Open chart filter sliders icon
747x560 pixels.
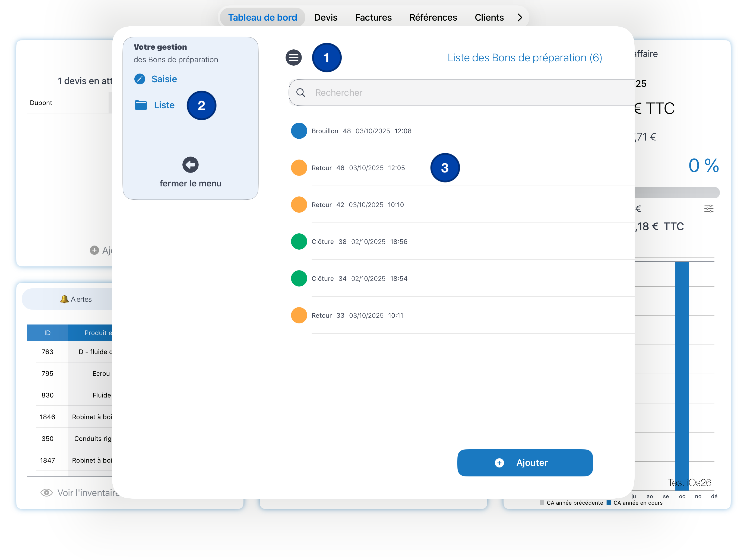pos(708,209)
